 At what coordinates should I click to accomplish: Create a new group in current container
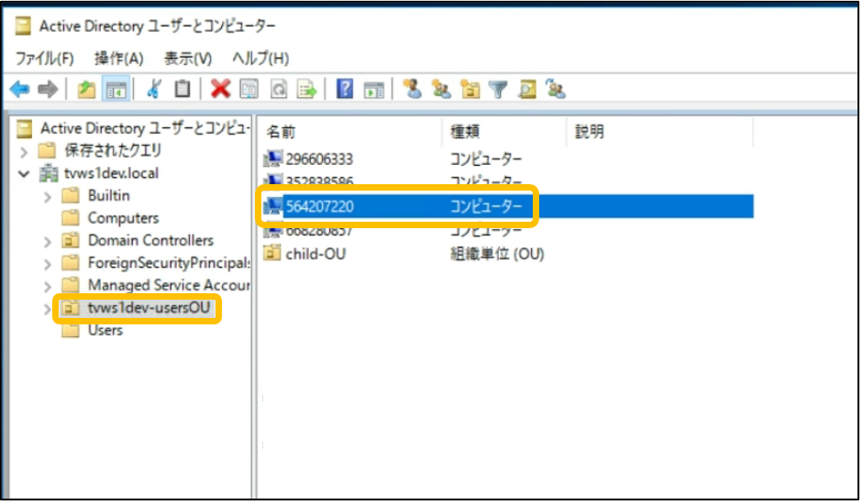[x=441, y=89]
